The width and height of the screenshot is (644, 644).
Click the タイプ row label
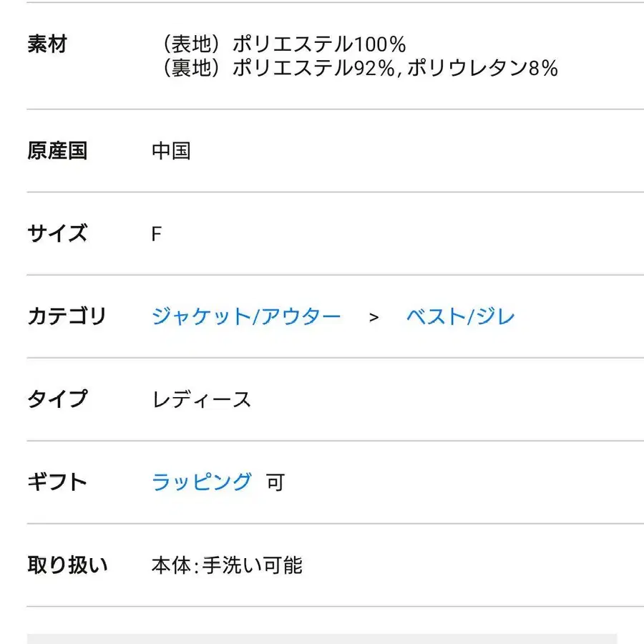tap(57, 399)
